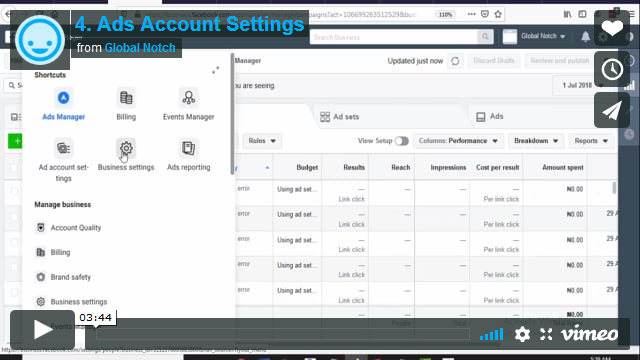
Task: Bookmark page with star icon
Action: click(x=498, y=14)
